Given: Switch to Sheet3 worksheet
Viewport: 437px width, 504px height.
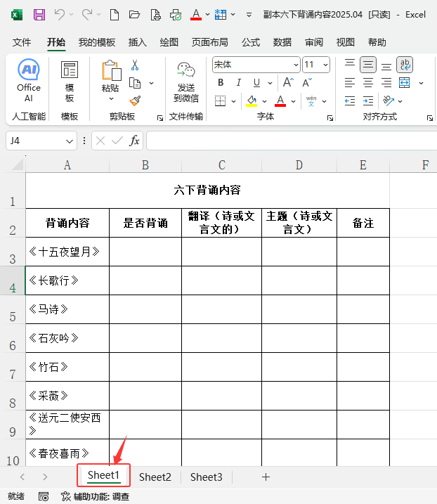Looking at the screenshot, I should tap(206, 477).
